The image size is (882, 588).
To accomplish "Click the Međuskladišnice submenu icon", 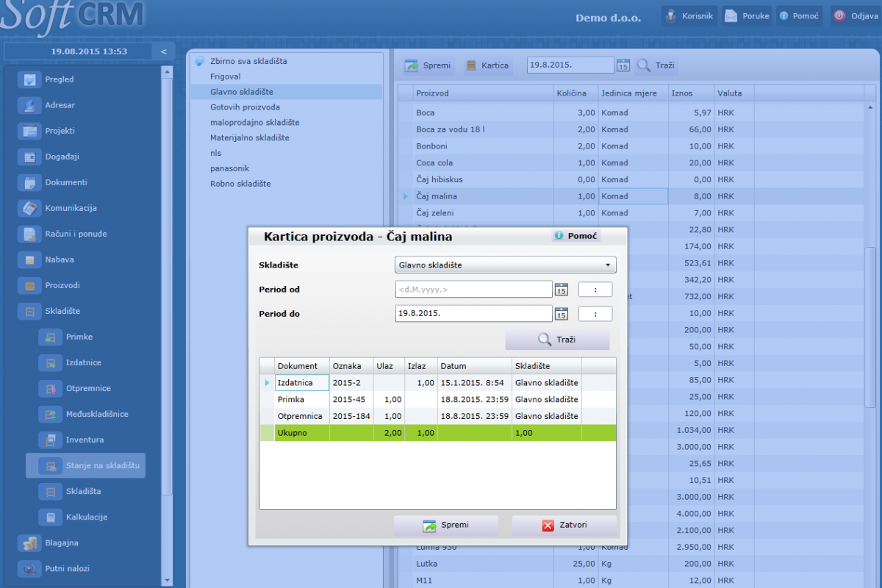I will (50, 414).
